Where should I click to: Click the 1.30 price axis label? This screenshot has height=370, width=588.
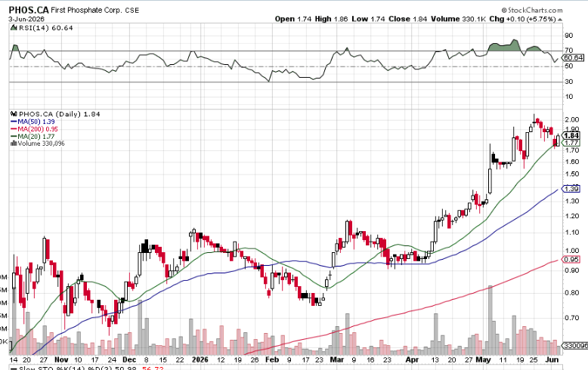pos(572,201)
